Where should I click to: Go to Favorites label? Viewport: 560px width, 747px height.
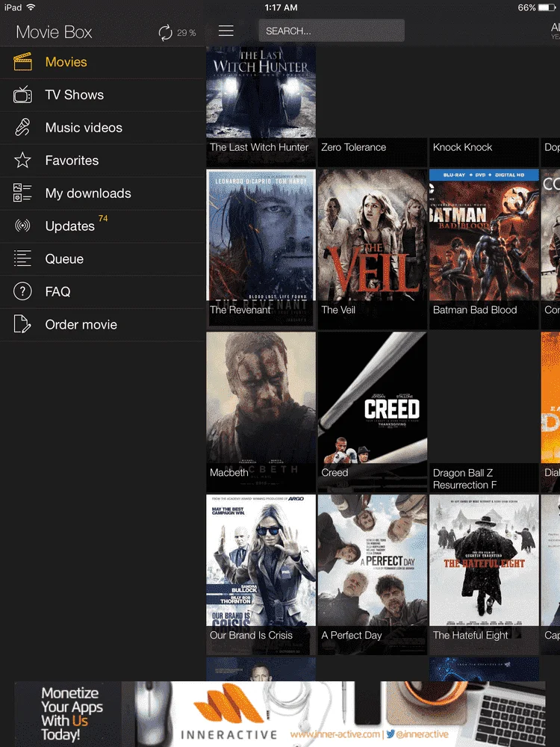pos(72,161)
